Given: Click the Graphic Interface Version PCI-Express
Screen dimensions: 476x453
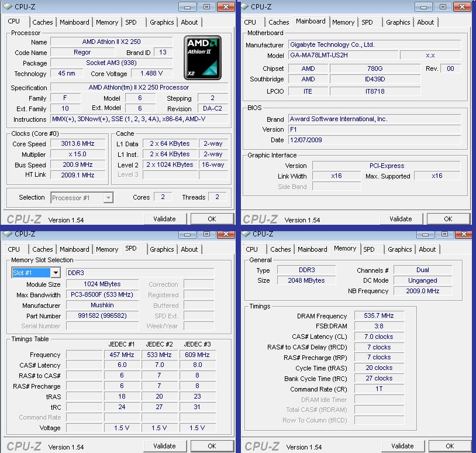Looking at the screenshot, I should [x=387, y=166].
